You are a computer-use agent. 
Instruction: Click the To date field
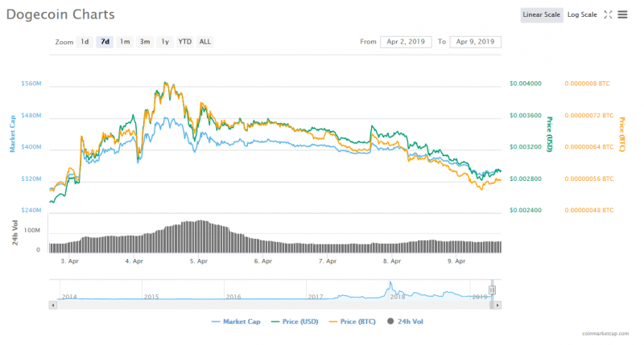[x=475, y=41]
